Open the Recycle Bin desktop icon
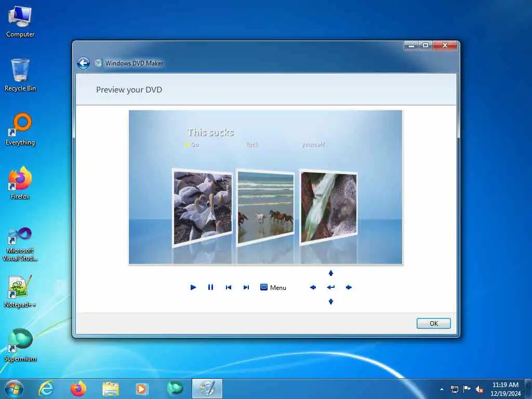This screenshot has height=399, width=532. pos(20,75)
